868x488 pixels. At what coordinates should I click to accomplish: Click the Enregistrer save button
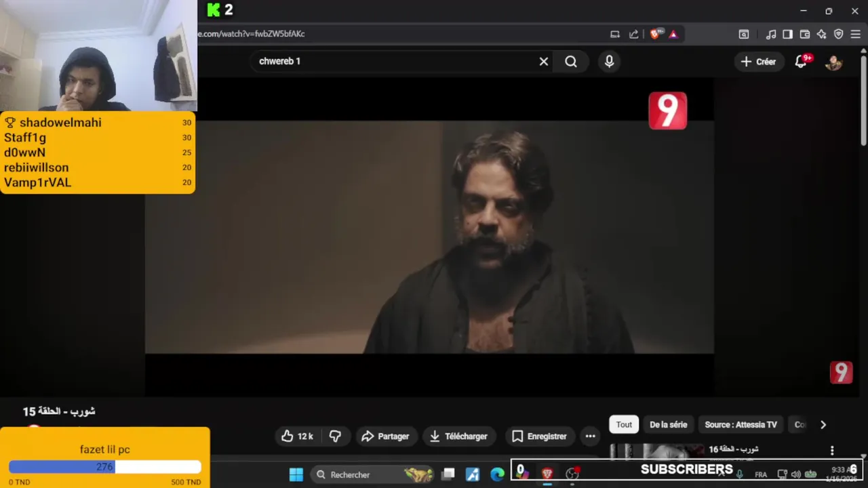(539, 436)
